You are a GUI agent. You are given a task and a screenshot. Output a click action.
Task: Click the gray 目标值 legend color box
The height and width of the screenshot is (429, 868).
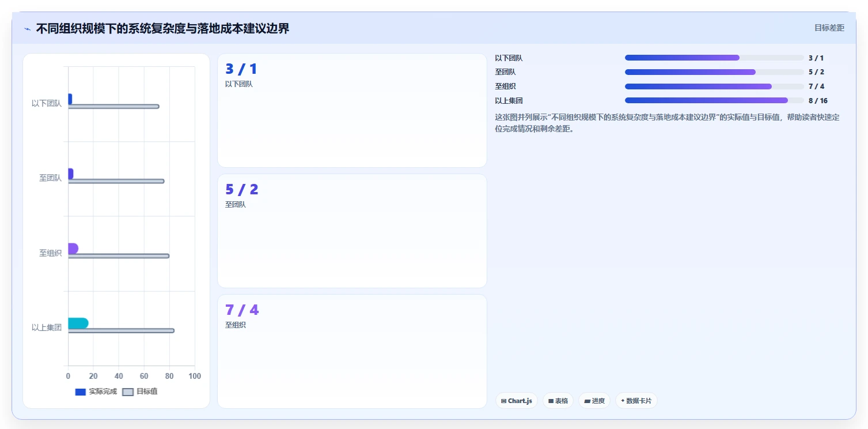(128, 392)
